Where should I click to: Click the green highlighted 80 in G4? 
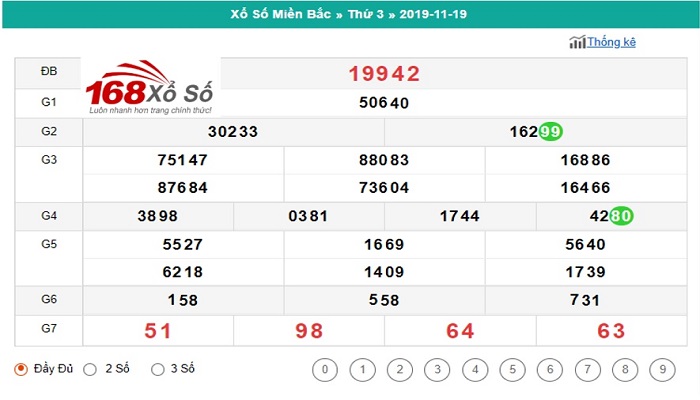(x=621, y=216)
